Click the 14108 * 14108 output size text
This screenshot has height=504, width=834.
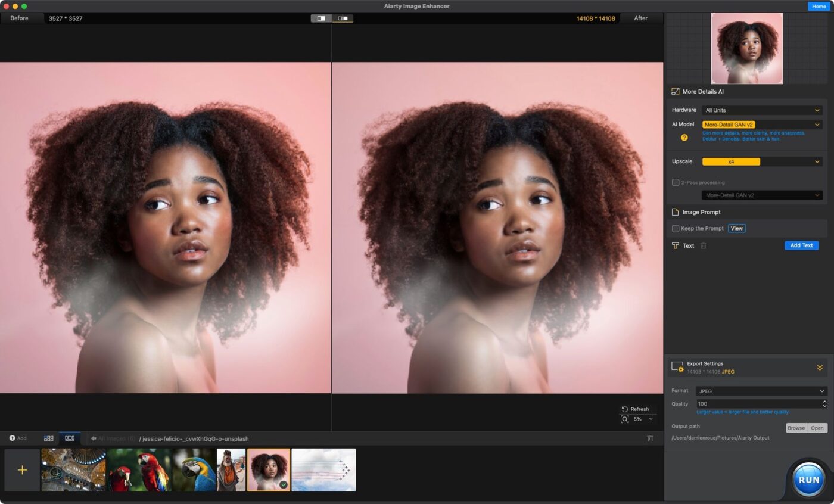[596, 18]
